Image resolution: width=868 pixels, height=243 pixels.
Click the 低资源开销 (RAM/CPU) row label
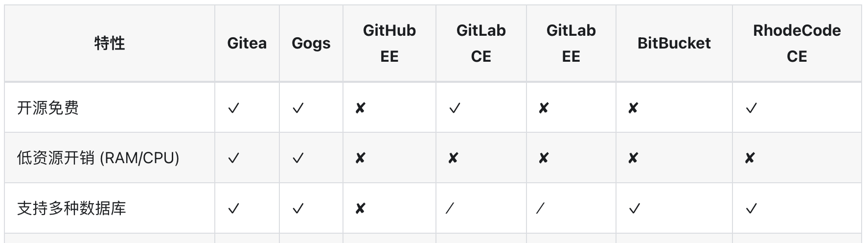[x=98, y=158]
